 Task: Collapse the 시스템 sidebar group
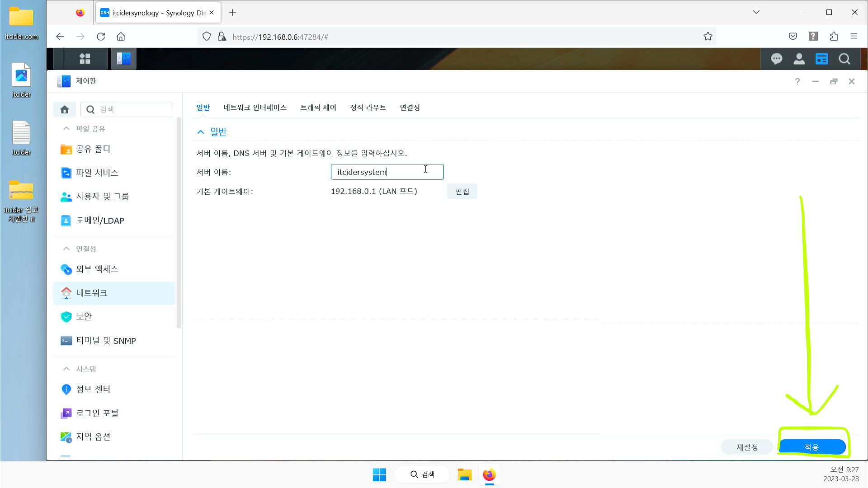coord(66,369)
